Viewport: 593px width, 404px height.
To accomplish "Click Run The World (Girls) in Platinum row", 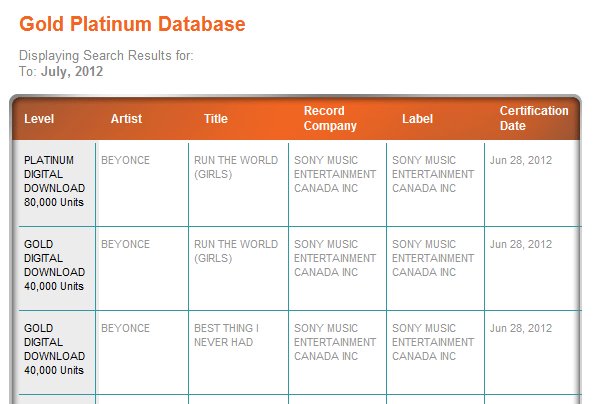I will pyautogui.click(x=236, y=167).
